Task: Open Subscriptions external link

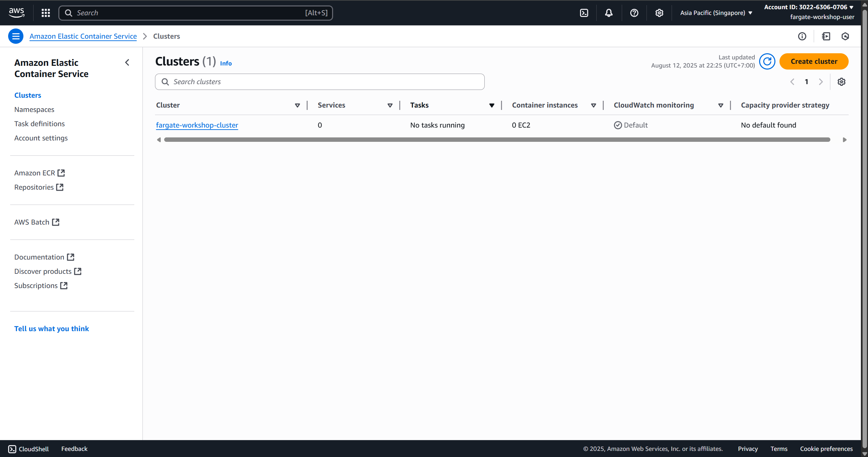Action: tap(41, 286)
